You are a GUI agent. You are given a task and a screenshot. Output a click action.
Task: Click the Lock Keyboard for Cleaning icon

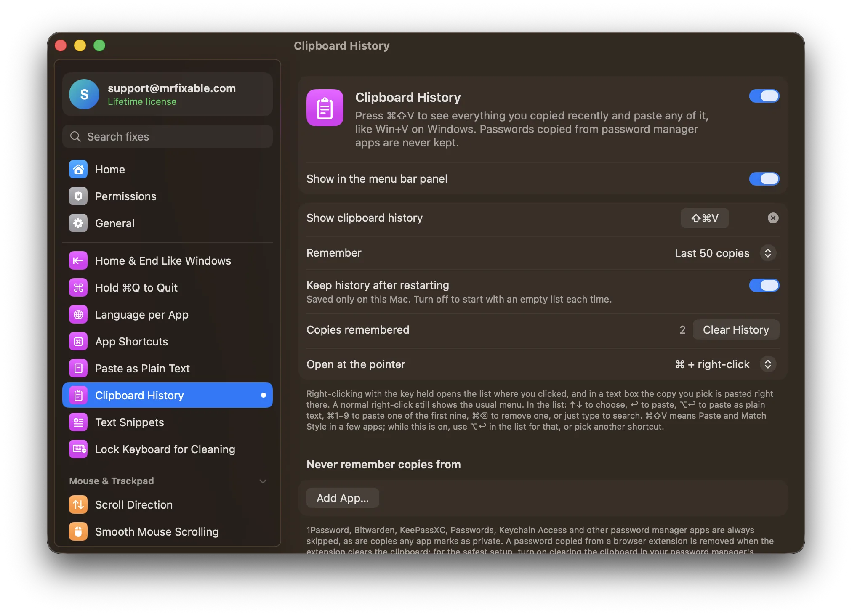pyautogui.click(x=78, y=449)
